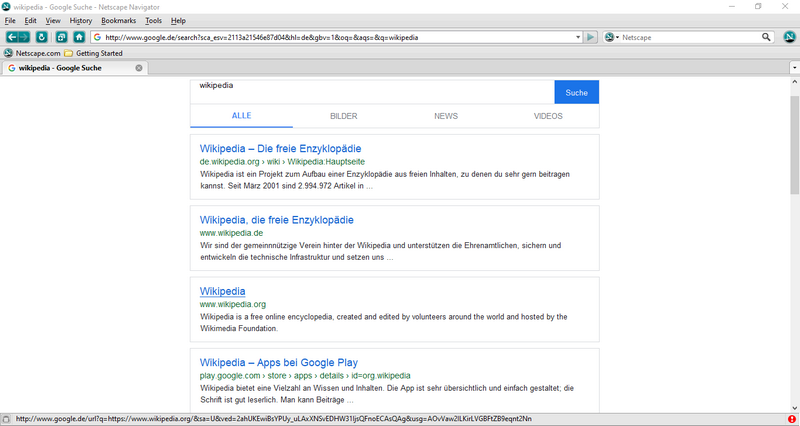Click inside the Netscape search field

click(x=690, y=37)
